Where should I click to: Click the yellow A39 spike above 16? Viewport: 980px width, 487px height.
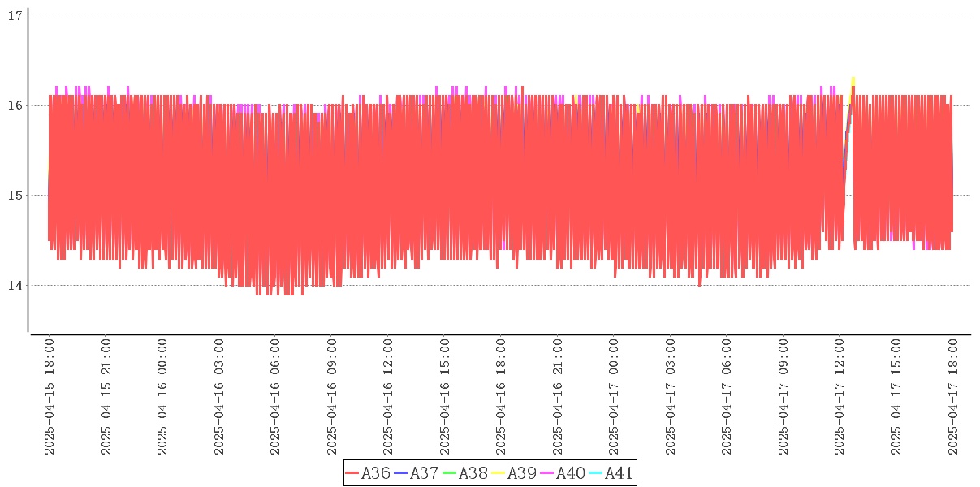[853, 80]
